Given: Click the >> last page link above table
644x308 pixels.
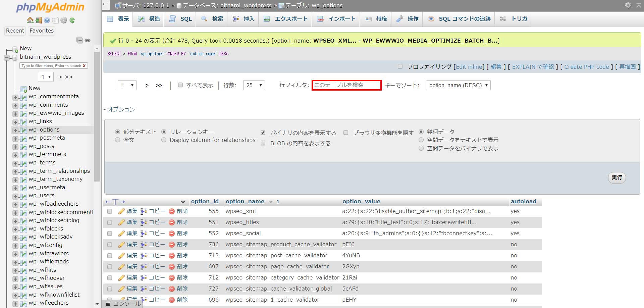Looking at the screenshot, I should (x=159, y=85).
